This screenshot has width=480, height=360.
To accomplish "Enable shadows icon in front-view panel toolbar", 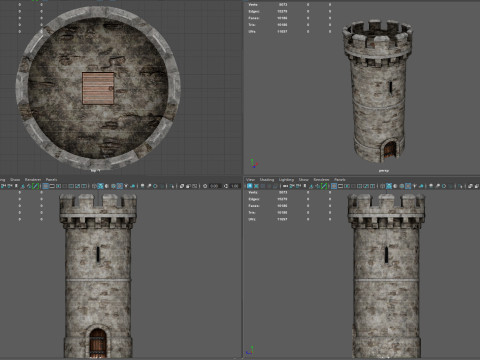I will 133,186.
